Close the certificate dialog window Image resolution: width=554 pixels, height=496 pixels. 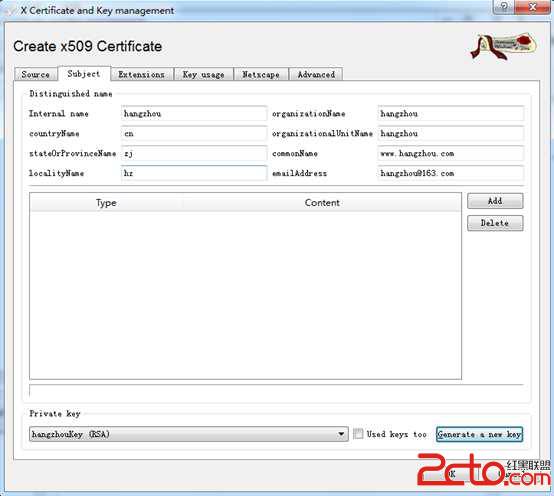click(x=532, y=7)
